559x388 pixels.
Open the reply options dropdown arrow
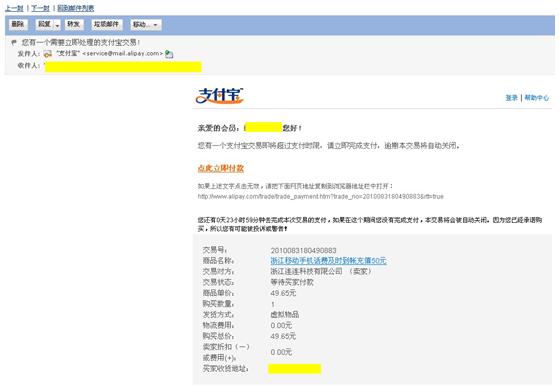[x=57, y=25]
